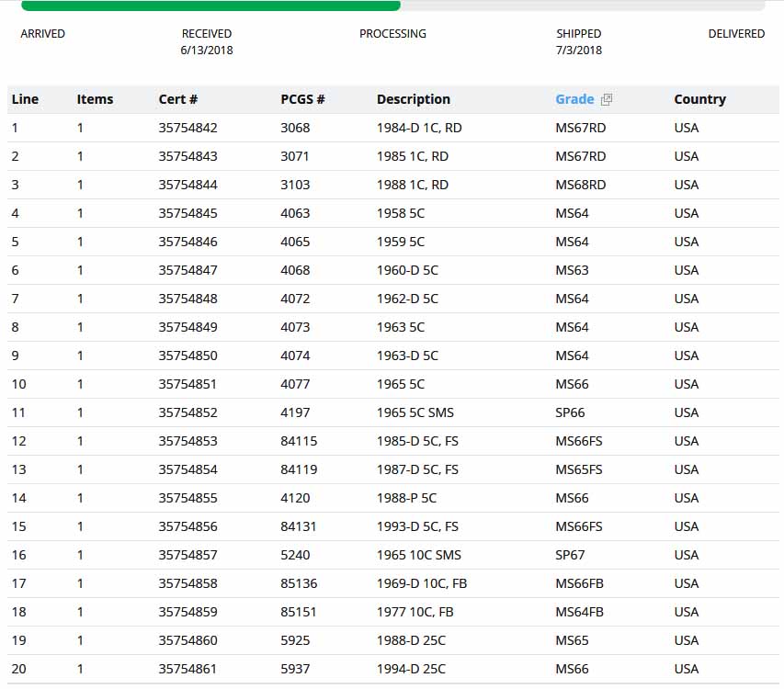Image resolution: width=784 pixels, height=689 pixels.
Task: Click the received date 6/13/2018
Action: coord(207,50)
